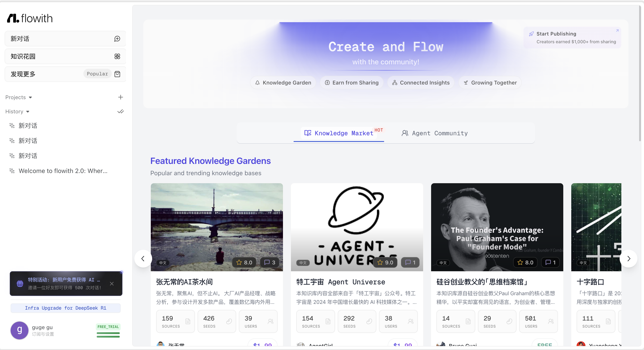Image resolution: width=644 pixels, height=350 pixels.
Task: Click the 292 Seeds stat box
Action: point(357,322)
